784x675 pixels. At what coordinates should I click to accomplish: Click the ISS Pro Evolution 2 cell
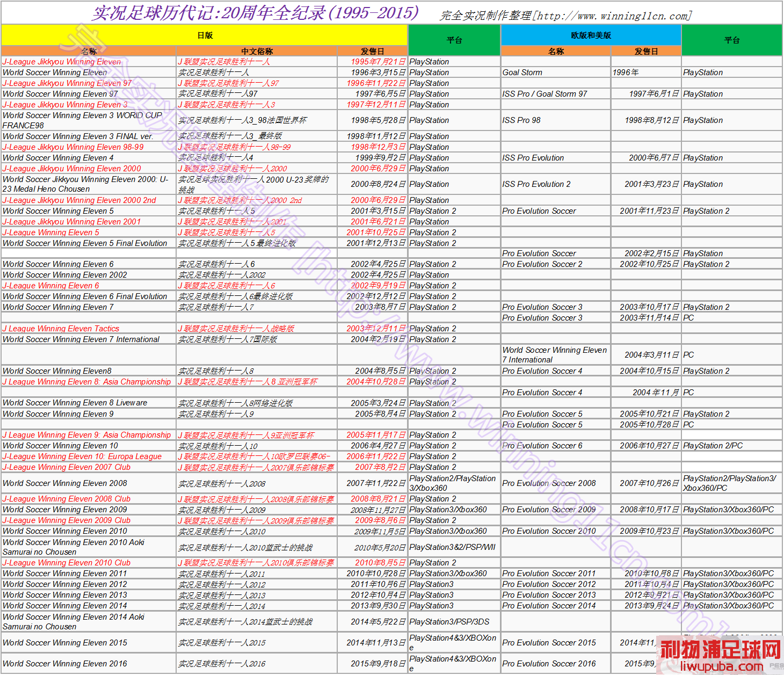click(555, 184)
